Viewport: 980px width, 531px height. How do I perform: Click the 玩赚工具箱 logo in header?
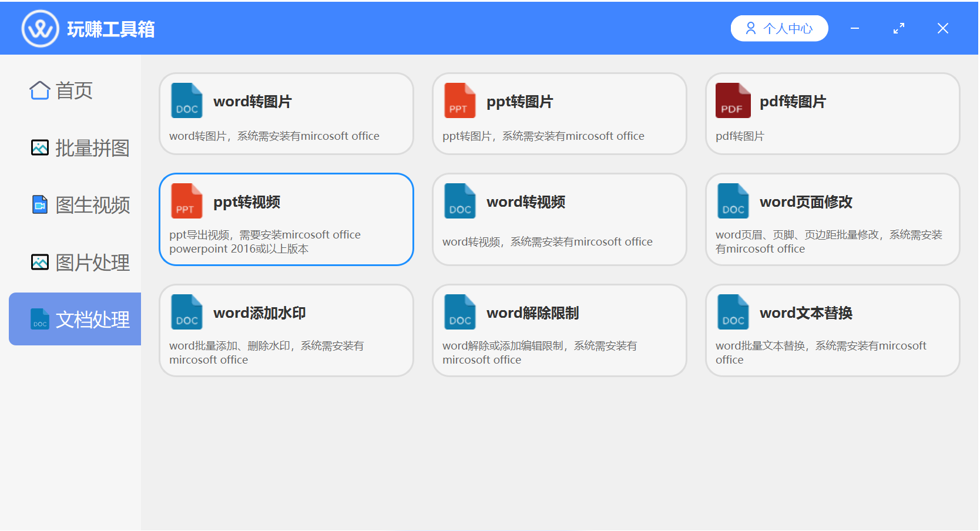click(41, 28)
